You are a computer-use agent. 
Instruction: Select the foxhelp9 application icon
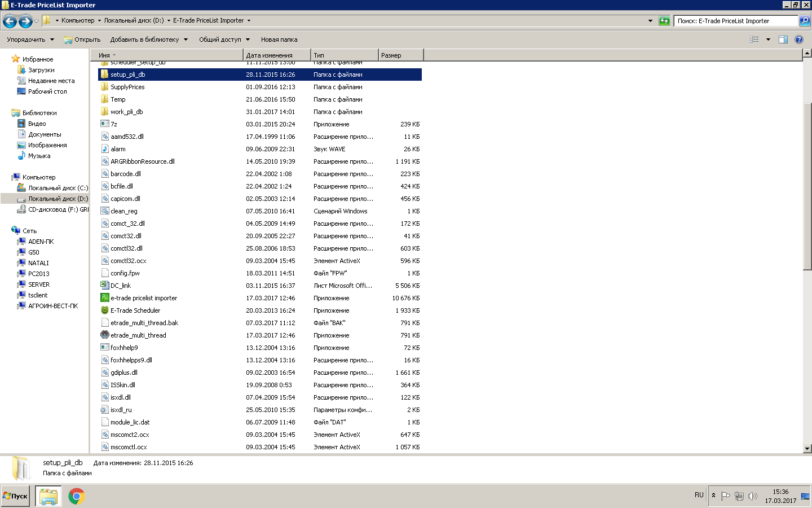point(105,348)
